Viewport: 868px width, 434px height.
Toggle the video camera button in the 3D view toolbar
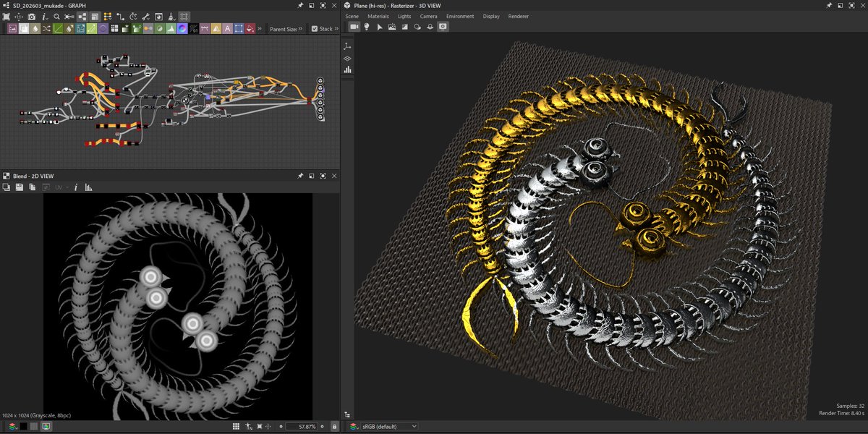[354, 27]
